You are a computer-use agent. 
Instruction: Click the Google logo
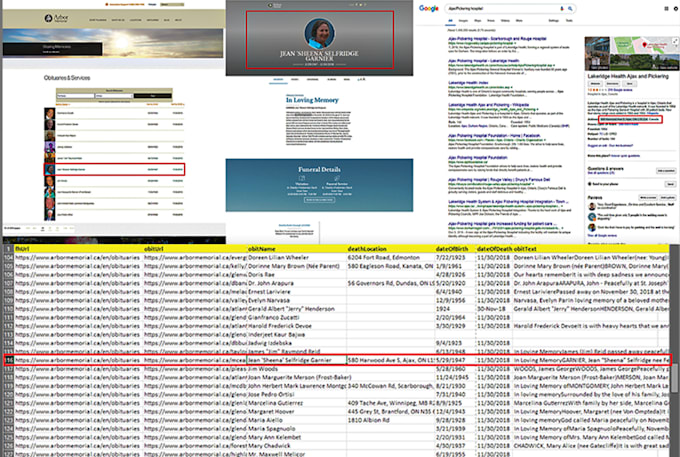pyautogui.click(x=428, y=8)
